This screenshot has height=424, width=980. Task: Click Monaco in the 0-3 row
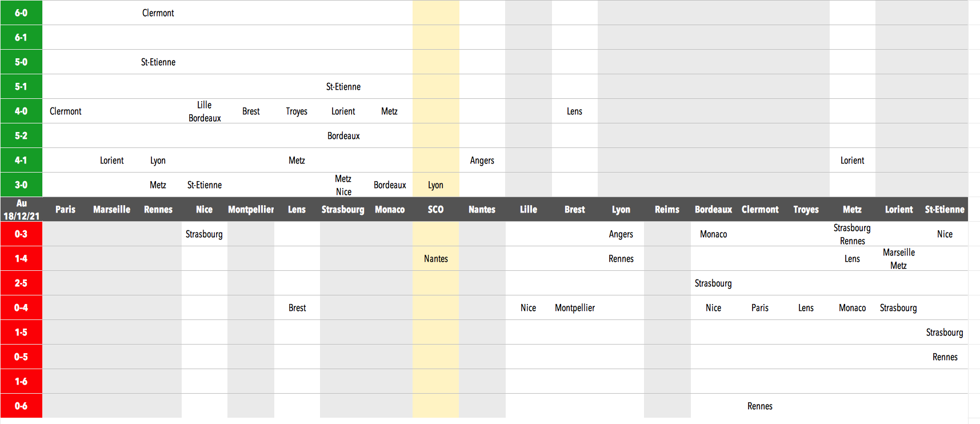pos(713,234)
